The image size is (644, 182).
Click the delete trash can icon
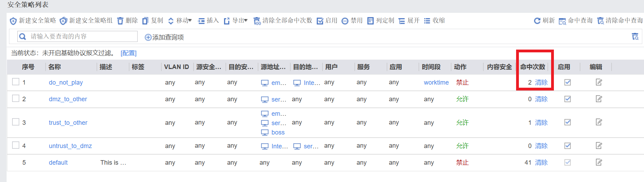tap(120, 21)
